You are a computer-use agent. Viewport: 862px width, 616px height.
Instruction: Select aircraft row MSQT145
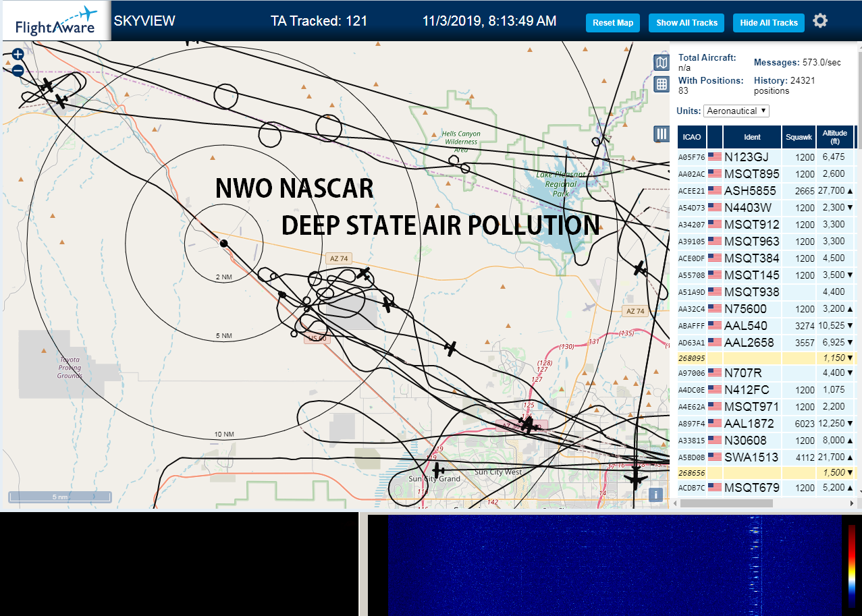767,275
